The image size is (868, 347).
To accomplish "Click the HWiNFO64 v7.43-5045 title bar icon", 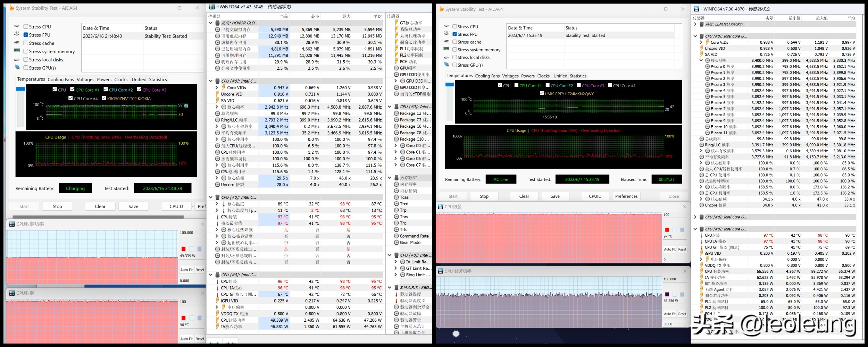I will pos(211,7).
